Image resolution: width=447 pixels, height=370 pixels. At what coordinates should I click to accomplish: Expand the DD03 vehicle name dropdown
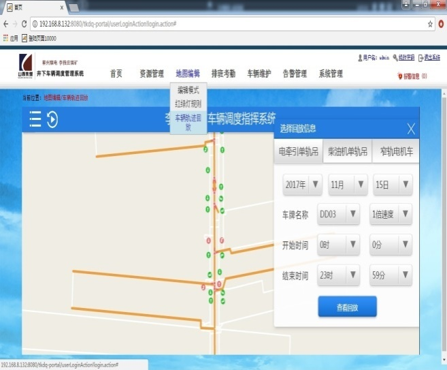[338, 214]
